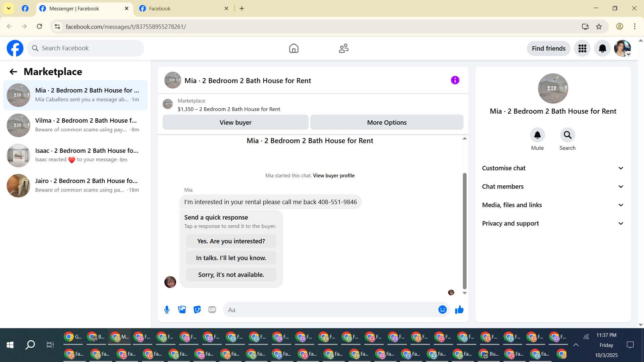Open the listing thumbnail in right panel
Image resolution: width=644 pixels, height=362 pixels.
pos(553,88)
